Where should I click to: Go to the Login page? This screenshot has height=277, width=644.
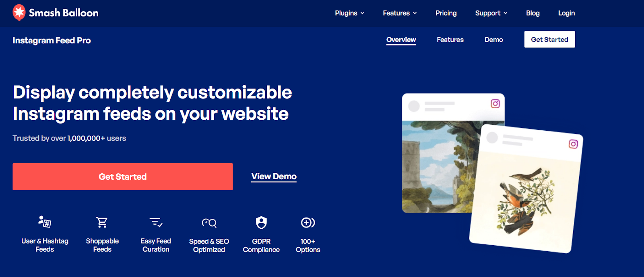click(566, 13)
